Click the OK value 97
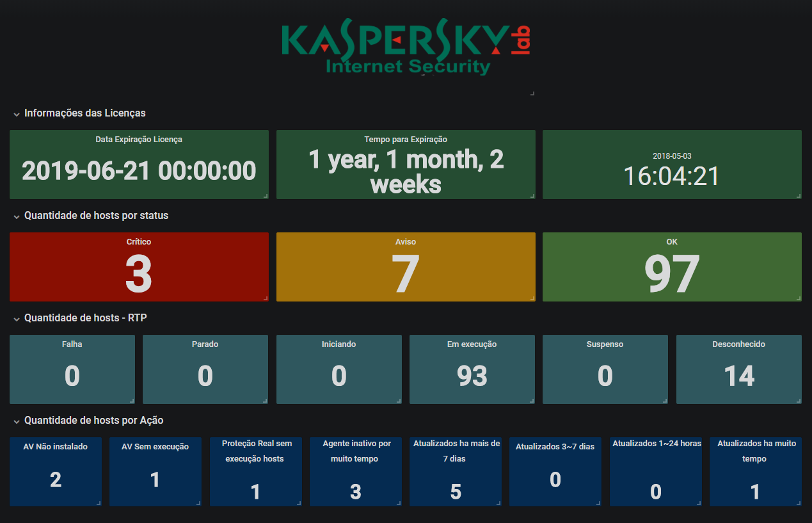This screenshot has height=523, width=812. point(672,273)
